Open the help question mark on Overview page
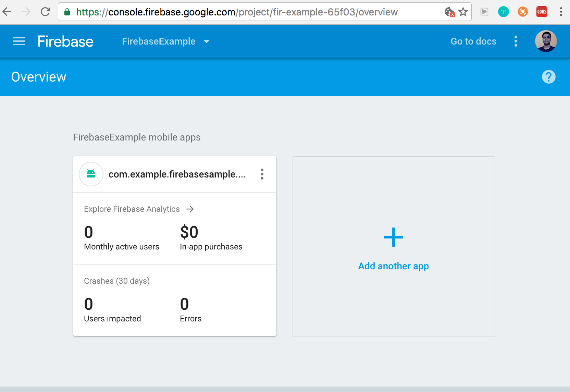The height and width of the screenshot is (392, 570). pos(549,77)
